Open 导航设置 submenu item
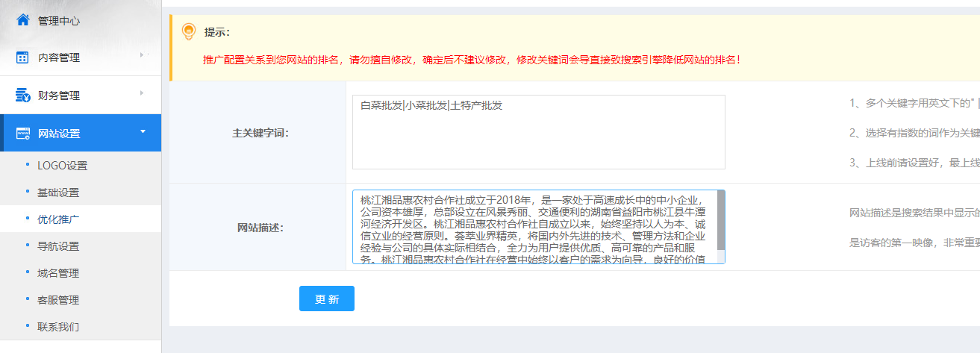 (58, 246)
